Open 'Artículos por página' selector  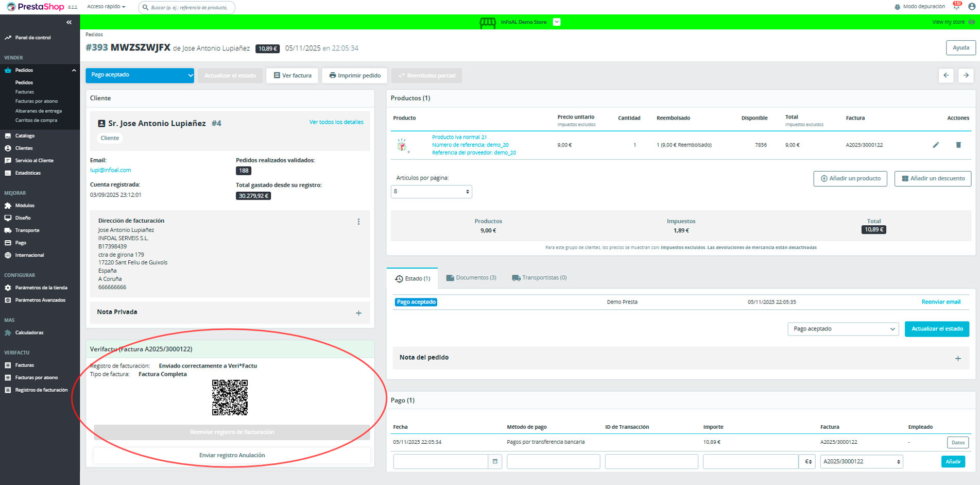click(431, 192)
